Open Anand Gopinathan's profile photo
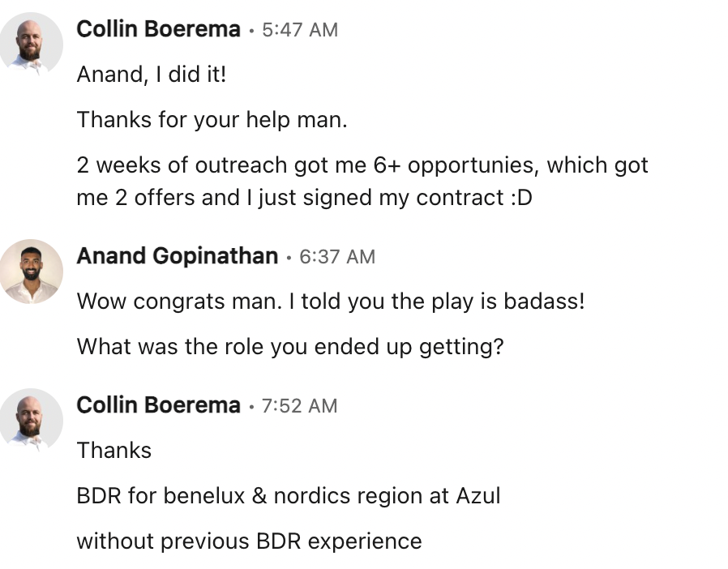Viewport: 728px width, 569px height. pos(32,272)
